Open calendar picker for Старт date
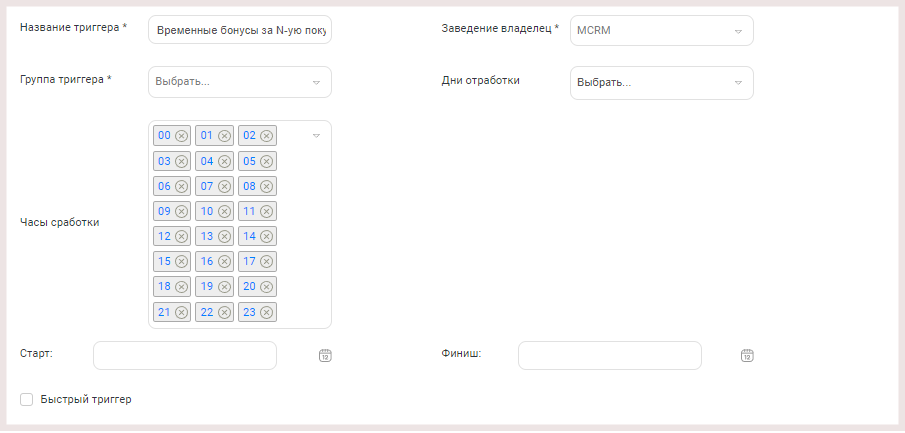Screen dimensions: 905x433 [x=325, y=356]
